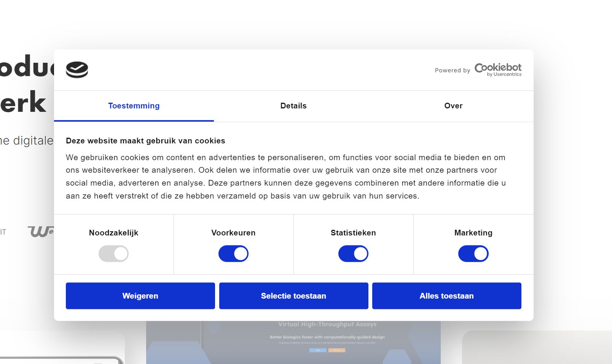
Task: Click the cookie description paragraph text
Action: 285,176
